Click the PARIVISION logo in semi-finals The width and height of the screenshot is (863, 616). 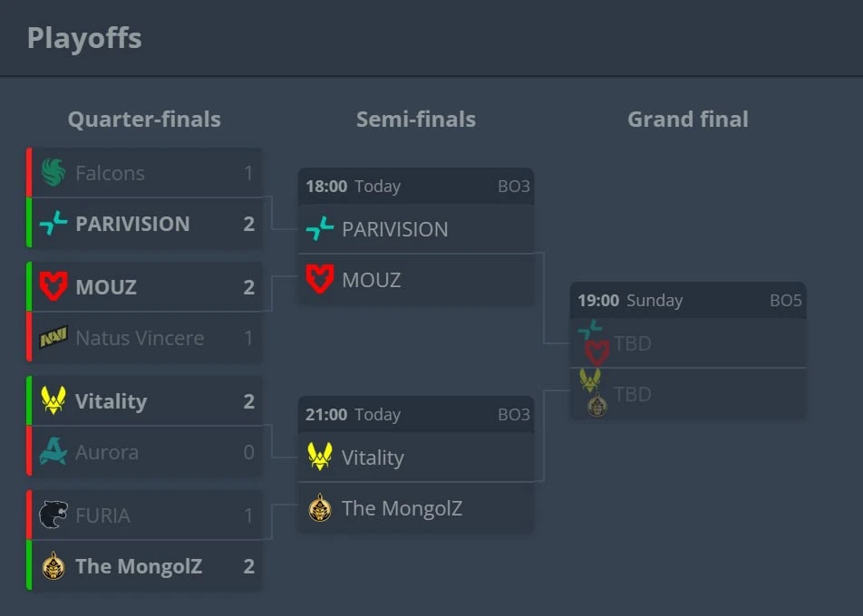point(320,229)
